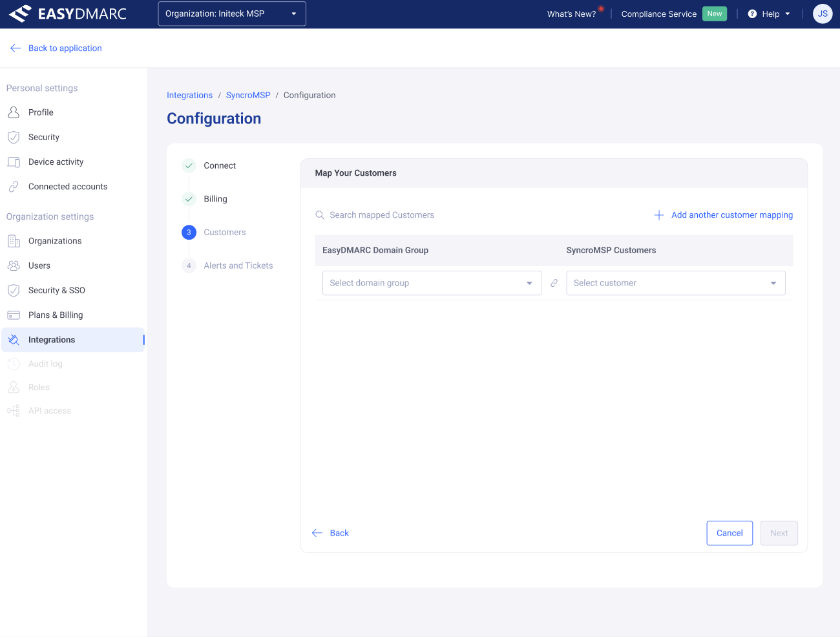This screenshot has height=637, width=840.
Task: Click the Connect step checkmark
Action: coord(189,166)
